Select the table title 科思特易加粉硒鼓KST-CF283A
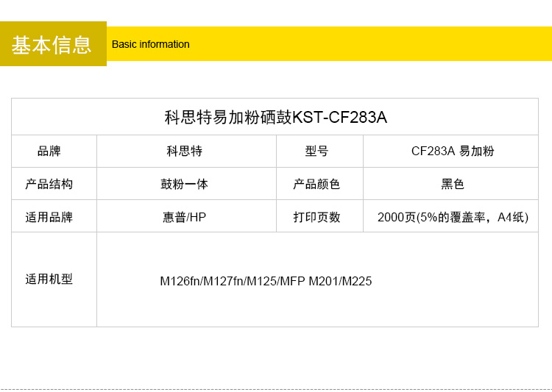Screen dimensions: 552x392 275,118
